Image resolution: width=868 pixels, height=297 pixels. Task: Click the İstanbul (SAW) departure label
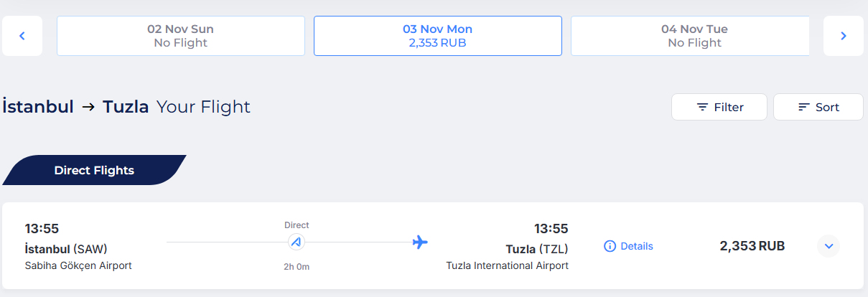(x=66, y=249)
